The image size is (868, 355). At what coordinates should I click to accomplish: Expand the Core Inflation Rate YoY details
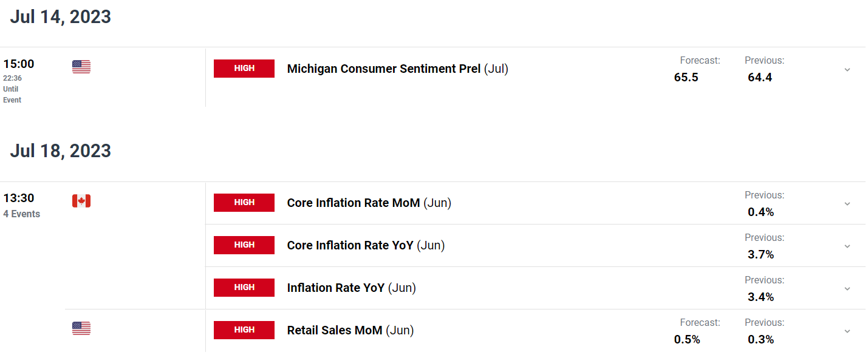click(x=847, y=246)
